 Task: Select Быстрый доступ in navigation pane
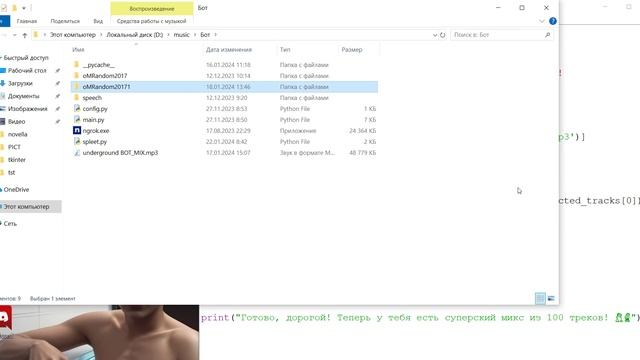tap(26, 58)
